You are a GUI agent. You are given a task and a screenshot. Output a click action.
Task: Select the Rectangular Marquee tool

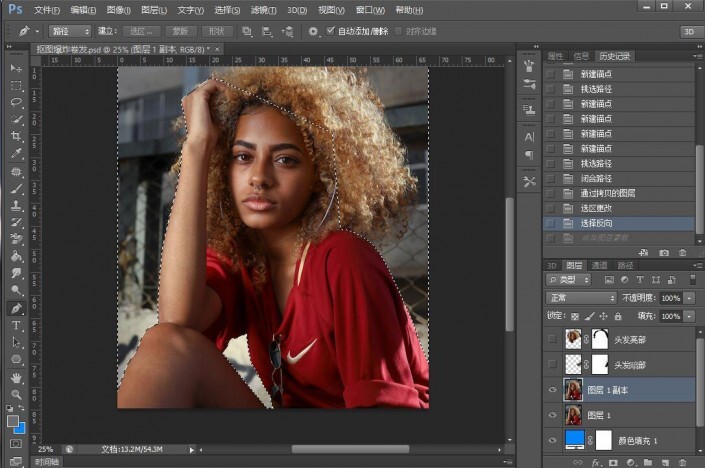tap(16, 85)
